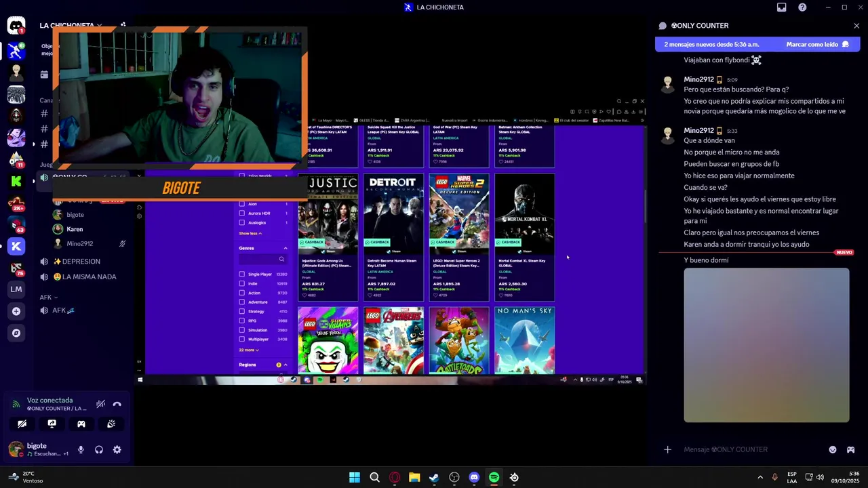Screen dimensions: 868x488
Task: Open the soundboard button
Action: [x=111, y=424]
